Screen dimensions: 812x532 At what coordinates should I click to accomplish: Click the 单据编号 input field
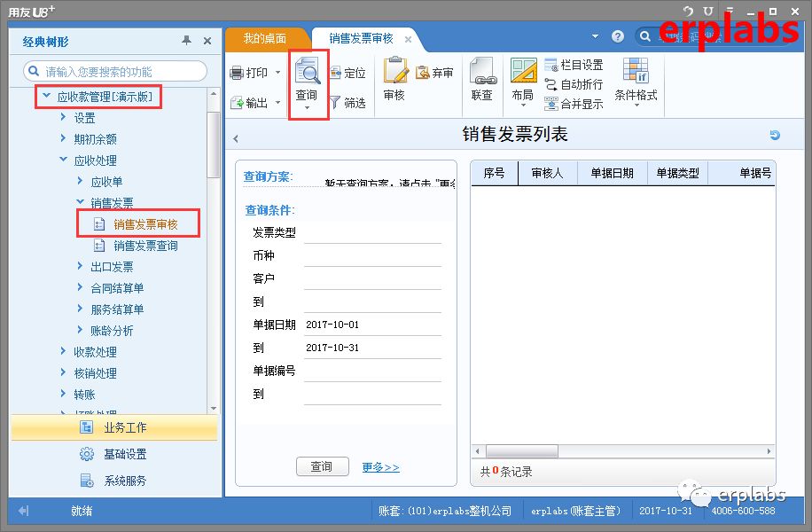pyautogui.click(x=372, y=371)
